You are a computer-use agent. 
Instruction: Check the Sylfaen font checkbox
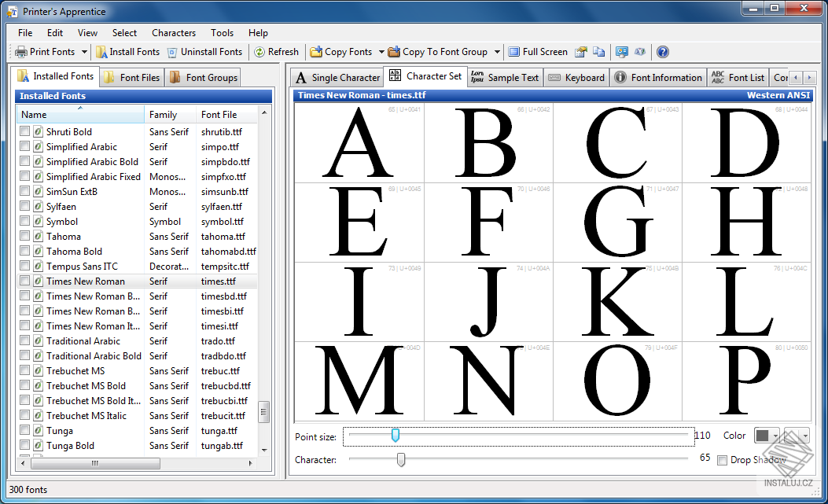(25, 205)
